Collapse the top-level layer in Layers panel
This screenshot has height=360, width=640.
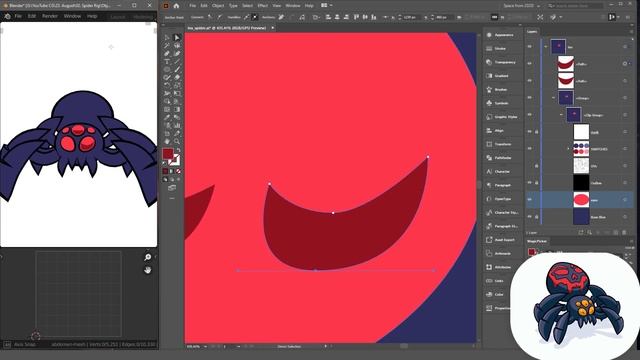(546, 47)
